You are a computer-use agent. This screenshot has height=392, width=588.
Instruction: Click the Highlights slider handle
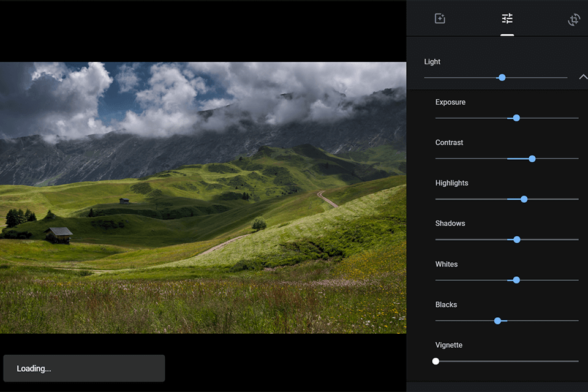(524, 199)
